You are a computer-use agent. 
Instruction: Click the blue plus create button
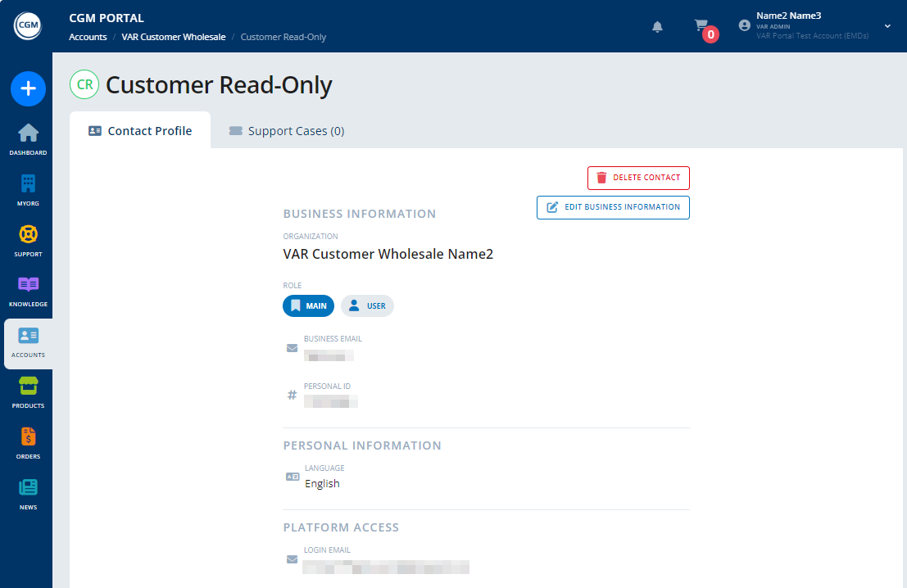pyautogui.click(x=28, y=88)
